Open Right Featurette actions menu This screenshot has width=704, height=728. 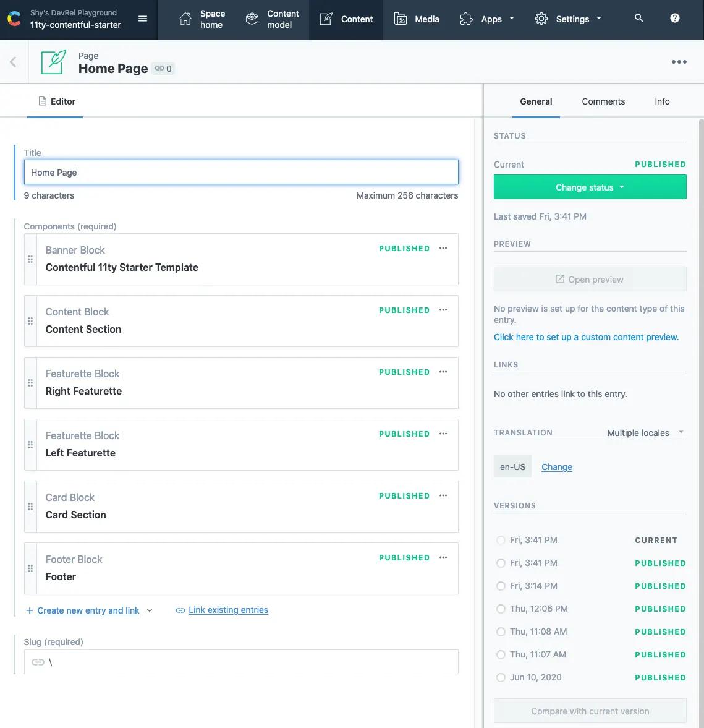pyautogui.click(x=443, y=372)
